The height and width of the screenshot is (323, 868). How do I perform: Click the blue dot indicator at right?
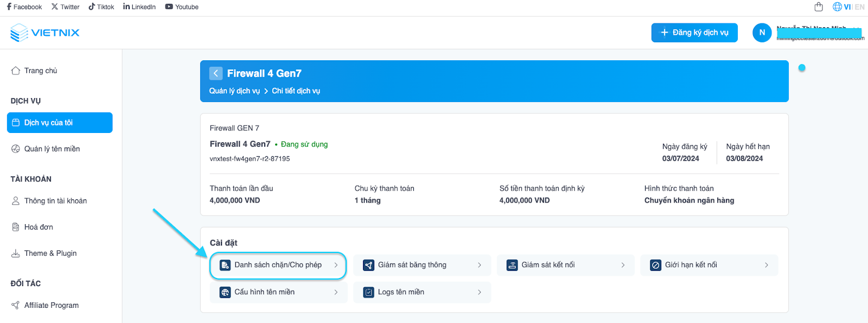[x=802, y=68]
